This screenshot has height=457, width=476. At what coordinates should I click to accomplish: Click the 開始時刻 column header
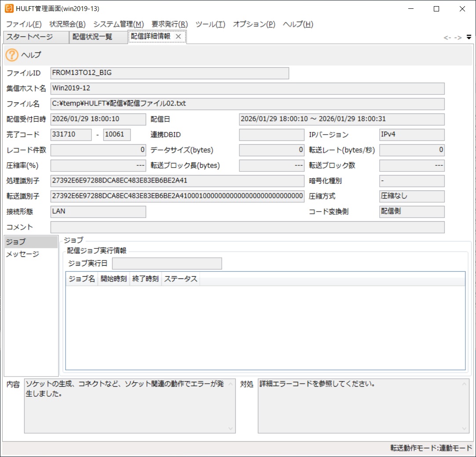(114, 279)
